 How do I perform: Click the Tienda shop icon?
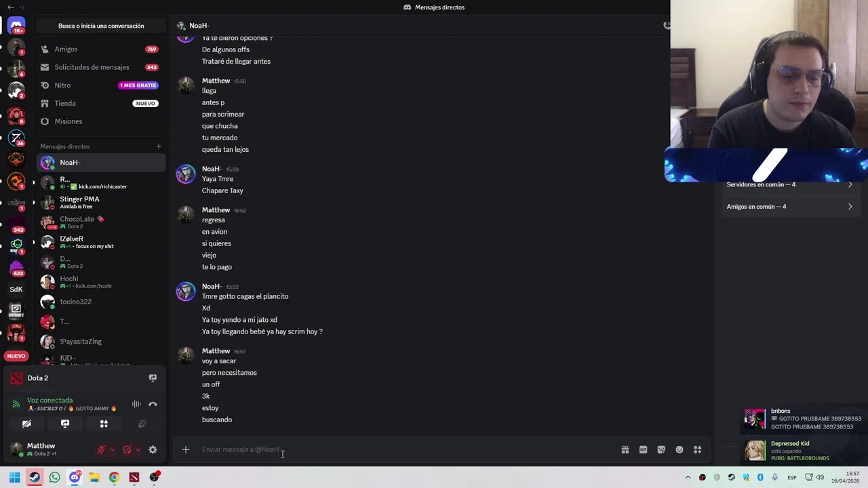point(45,103)
